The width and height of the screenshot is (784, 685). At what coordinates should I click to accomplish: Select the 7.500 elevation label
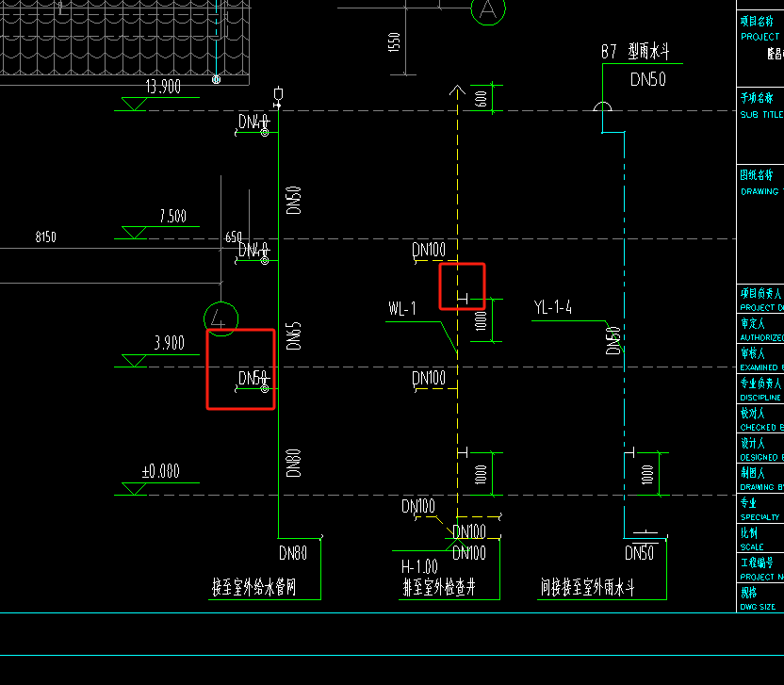coord(173,216)
